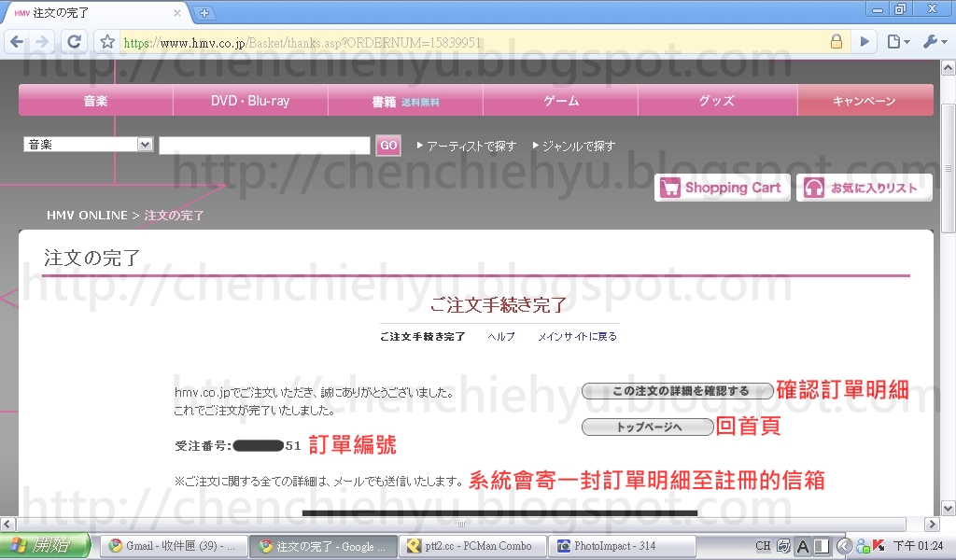Click the system clock 下午 01:24
Screen dimensions: 956x560
[x=919, y=546]
